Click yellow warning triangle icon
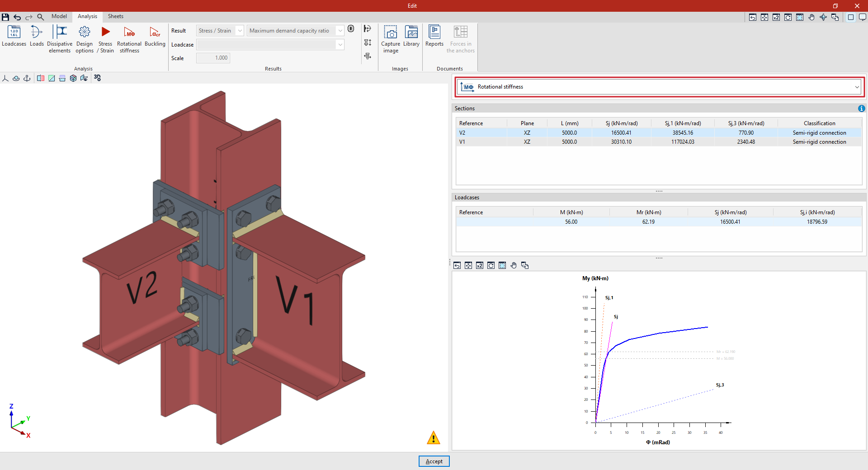This screenshot has height=470, width=868. (x=433, y=438)
